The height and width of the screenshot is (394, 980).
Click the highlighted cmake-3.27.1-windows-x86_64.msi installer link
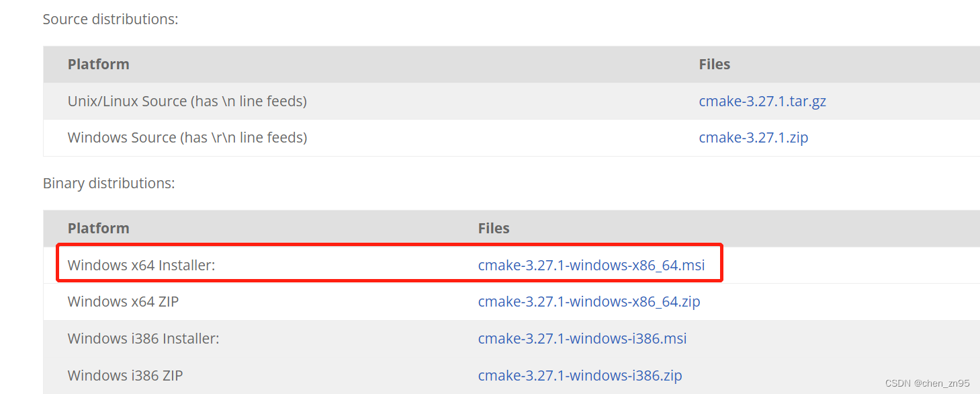click(592, 265)
